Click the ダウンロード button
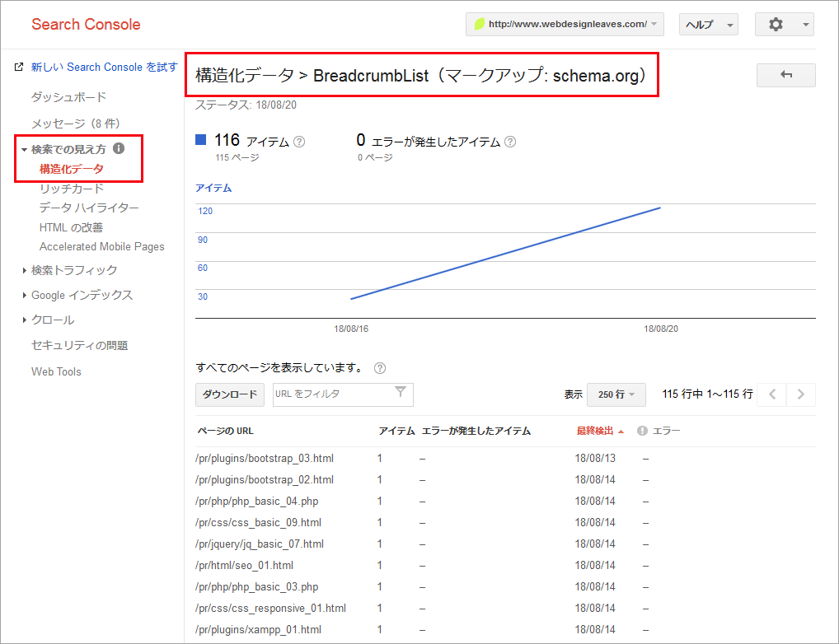 tap(230, 394)
